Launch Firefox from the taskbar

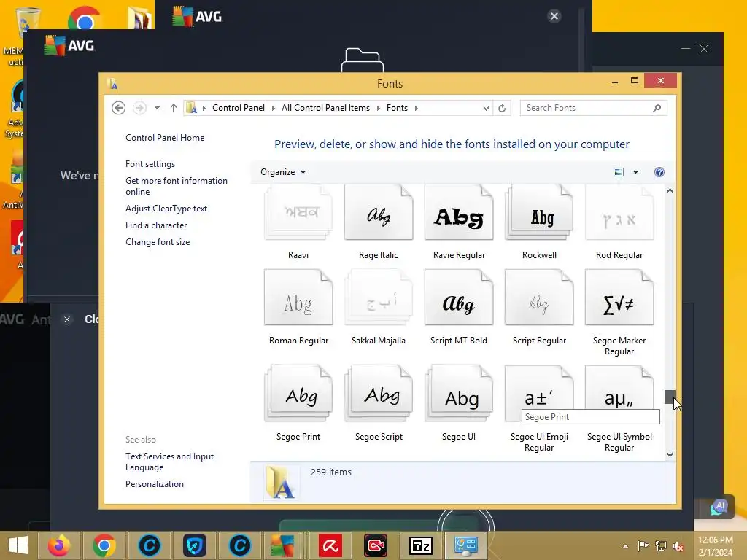59,545
